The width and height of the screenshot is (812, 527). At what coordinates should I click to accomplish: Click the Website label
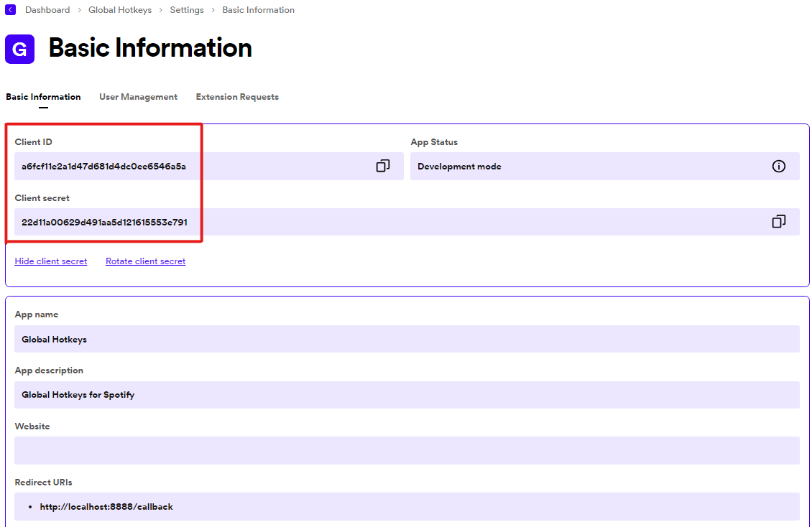(32, 426)
